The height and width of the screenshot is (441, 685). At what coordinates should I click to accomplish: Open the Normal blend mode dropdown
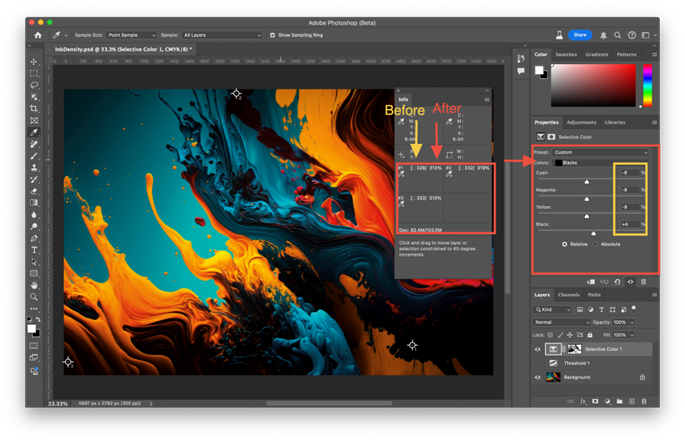coord(561,322)
